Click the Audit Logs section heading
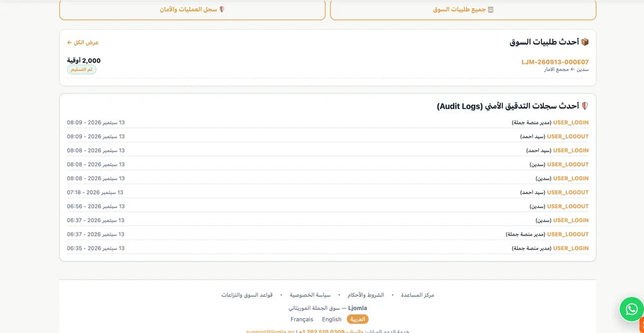Image resolution: width=644 pixels, height=333 pixels. pyautogui.click(x=513, y=106)
